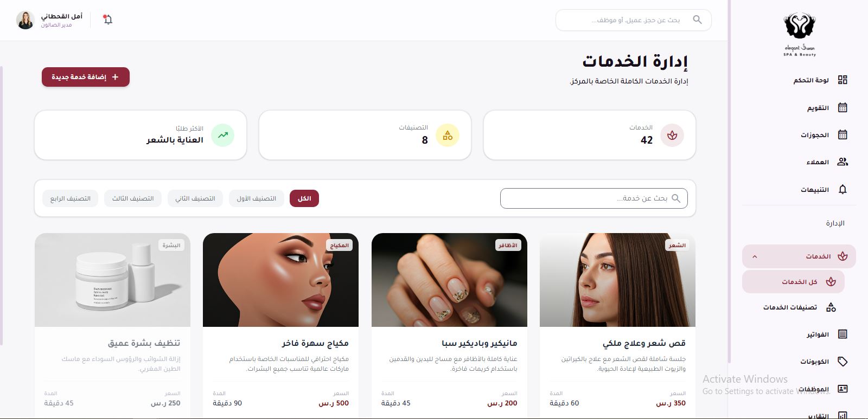The image size is (868, 419).
Task: Open the sidebar bell icon التنبيهات
Action: coord(843,189)
